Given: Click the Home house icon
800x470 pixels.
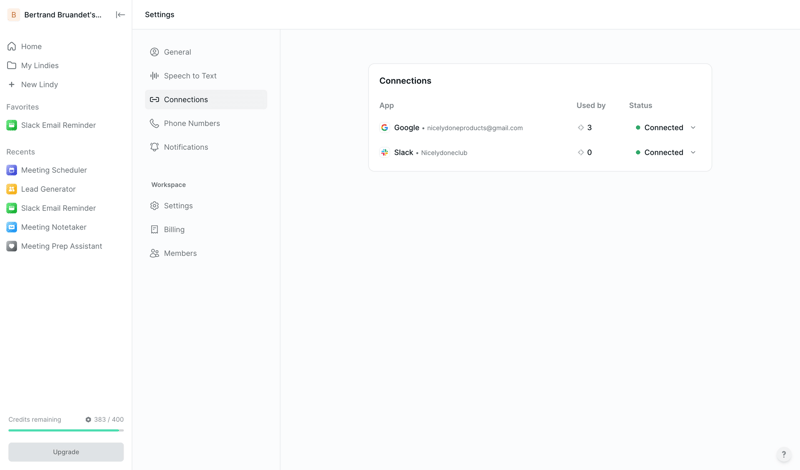Looking at the screenshot, I should [11, 46].
